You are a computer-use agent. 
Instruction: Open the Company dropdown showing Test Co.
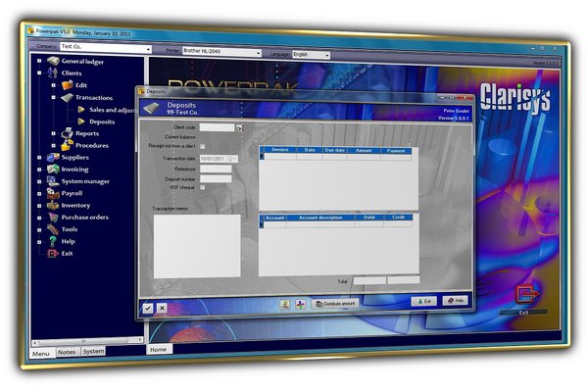(149, 49)
